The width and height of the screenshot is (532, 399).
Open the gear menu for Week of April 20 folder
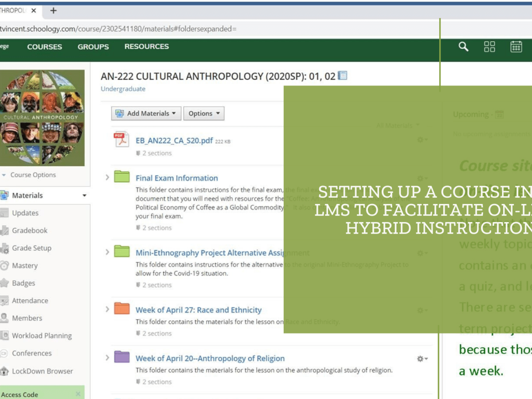click(x=419, y=360)
